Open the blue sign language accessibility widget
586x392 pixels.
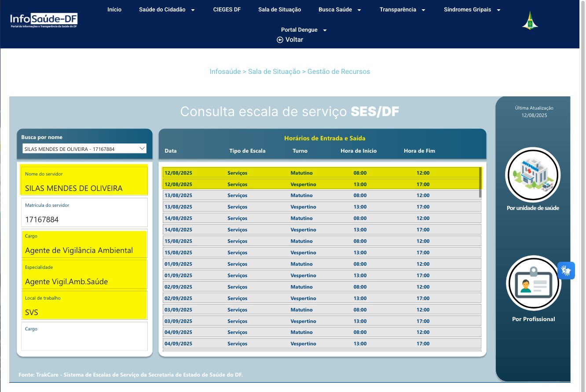[x=566, y=270]
